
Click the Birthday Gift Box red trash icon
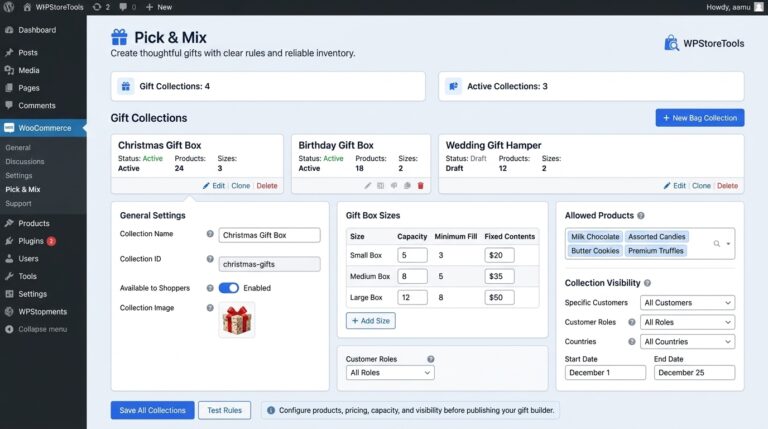[420, 186]
